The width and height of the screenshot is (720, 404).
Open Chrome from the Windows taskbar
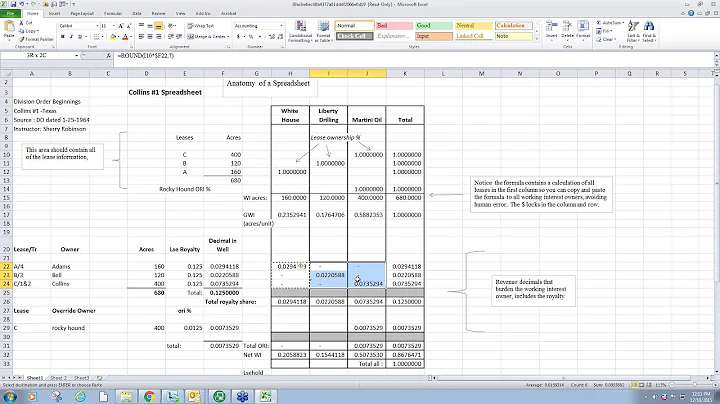pyautogui.click(x=149, y=396)
